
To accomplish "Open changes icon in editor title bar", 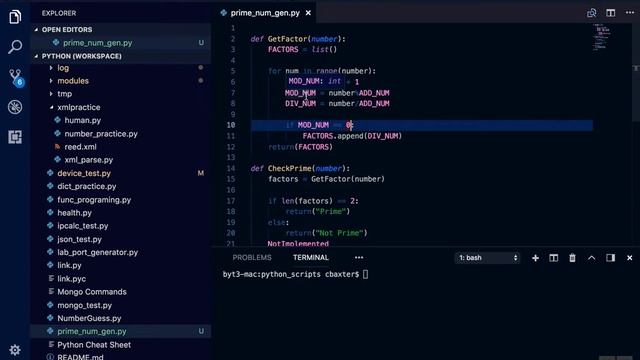I will 591,13.
